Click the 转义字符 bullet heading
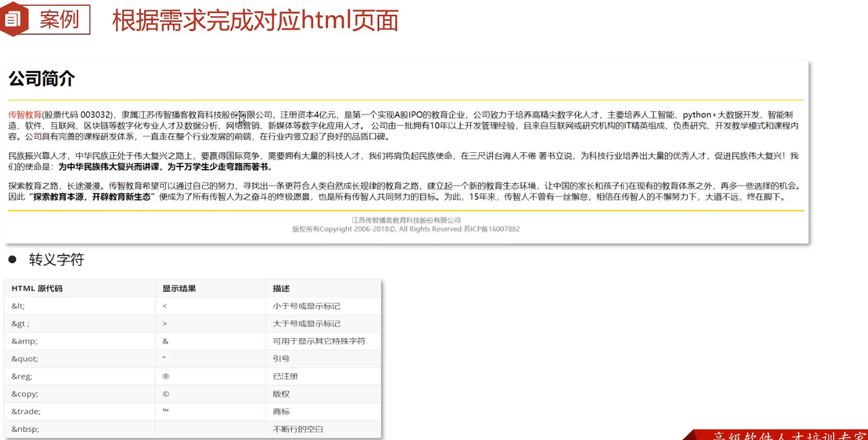This screenshot has height=440, width=868. click(56, 260)
